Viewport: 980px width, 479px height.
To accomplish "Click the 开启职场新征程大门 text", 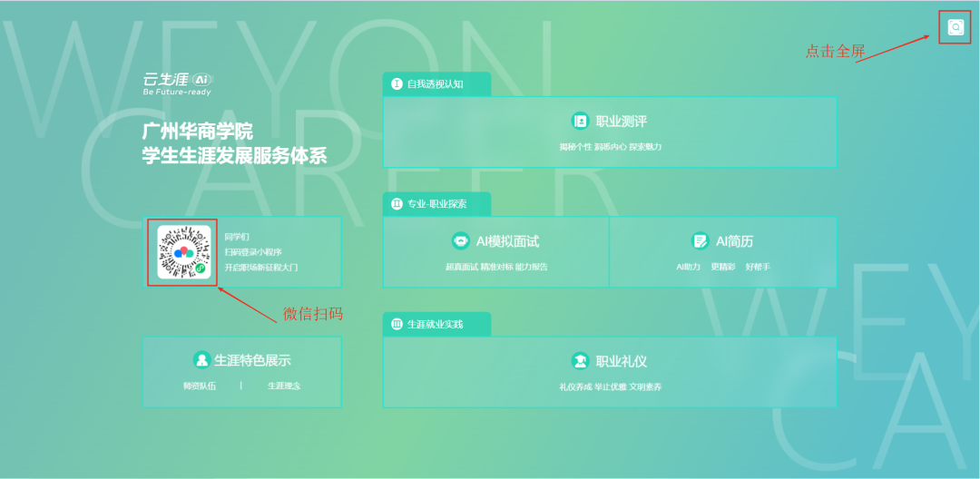I will click(x=261, y=268).
